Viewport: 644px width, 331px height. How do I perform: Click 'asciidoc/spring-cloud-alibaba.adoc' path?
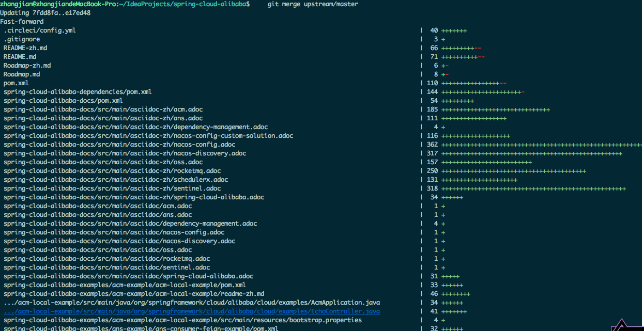tap(129, 276)
